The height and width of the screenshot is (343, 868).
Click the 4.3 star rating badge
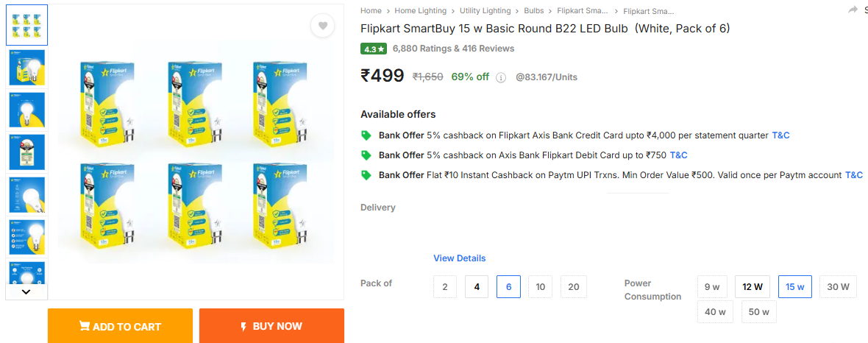click(374, 49)
